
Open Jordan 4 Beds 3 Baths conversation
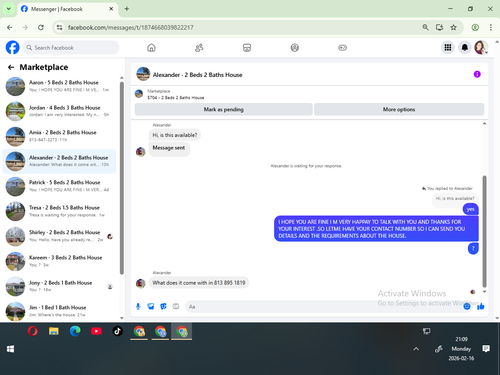click(59, 111)
